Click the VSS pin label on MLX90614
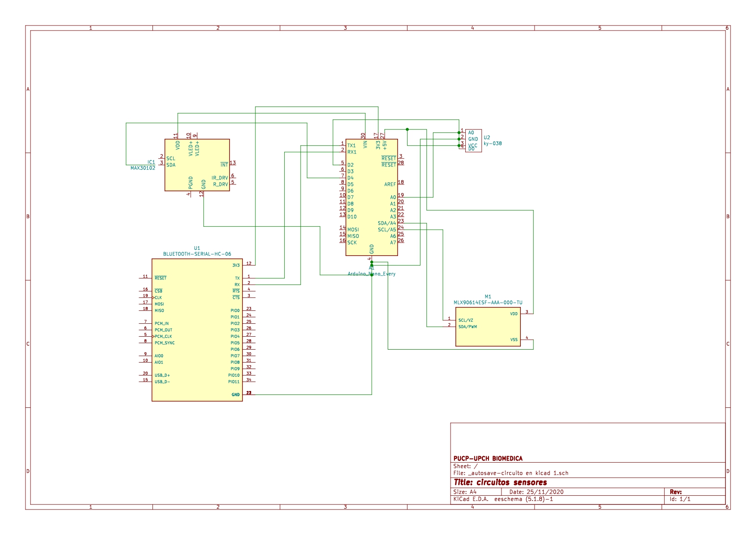This screenshot has width=756, height=535. [x=514, y=340]
